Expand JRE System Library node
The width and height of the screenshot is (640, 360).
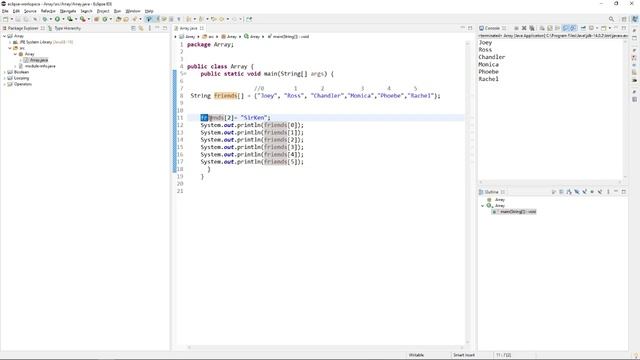10,42
